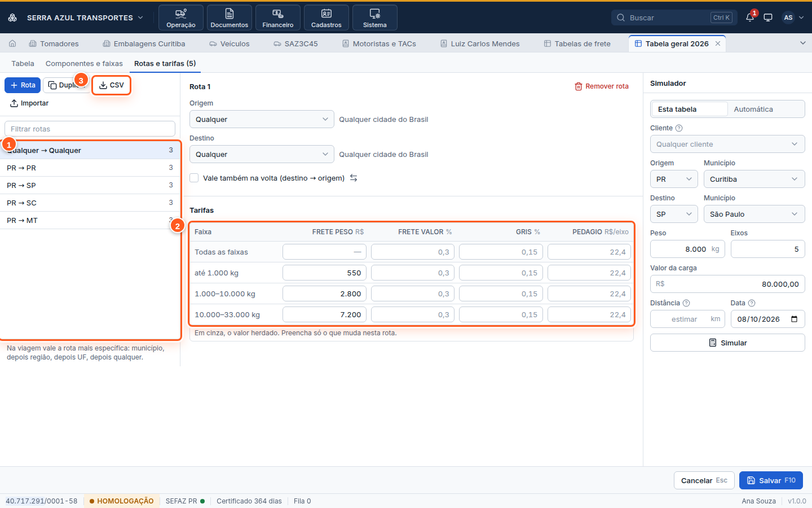This screenshot has height=508, width=812.
Task: Click the monitor display icon
Action: click(768, 17)
